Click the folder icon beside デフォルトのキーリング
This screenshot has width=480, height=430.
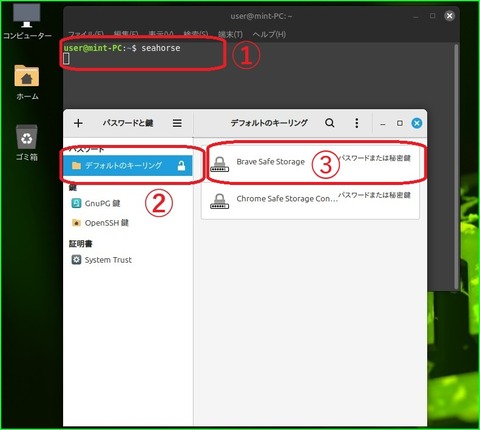[x=76, y=165]
